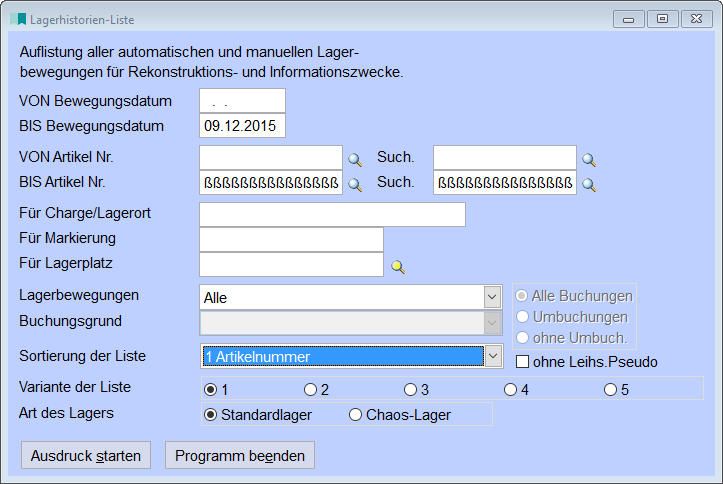Image resolution: width=723 pixels, height=484 pixels.
Task: Click into the 'Für Markierung' input field
Action: [291, 239]
